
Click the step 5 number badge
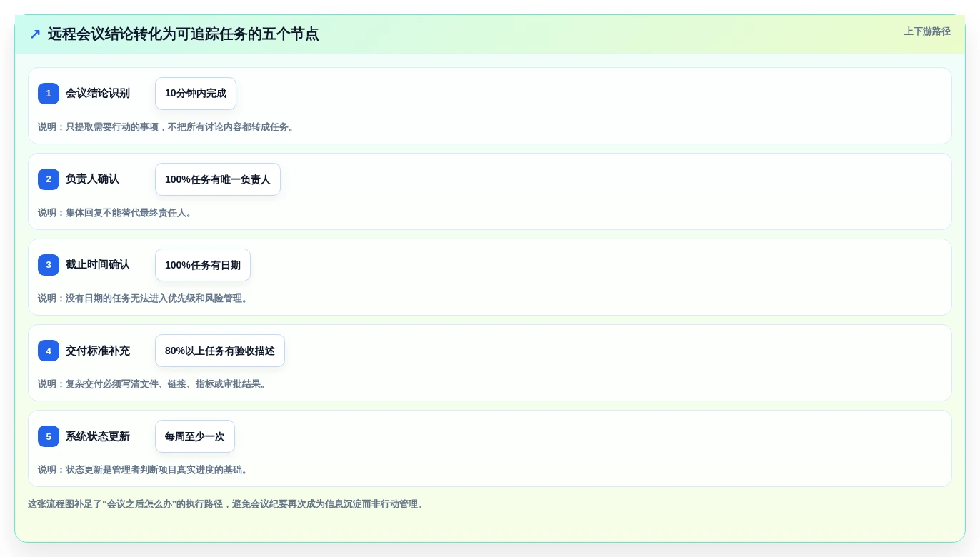click(x=49, y=436)
